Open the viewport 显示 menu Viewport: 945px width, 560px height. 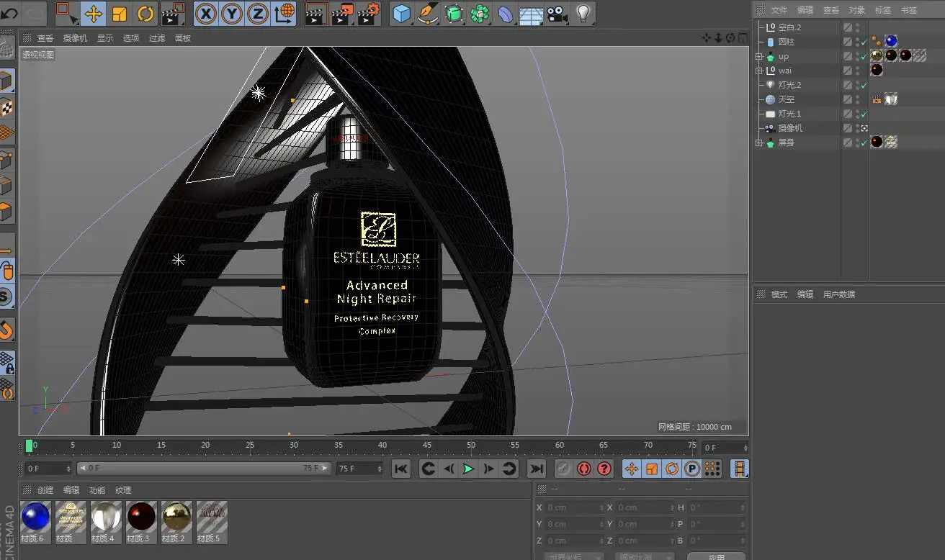coord(105,38)
